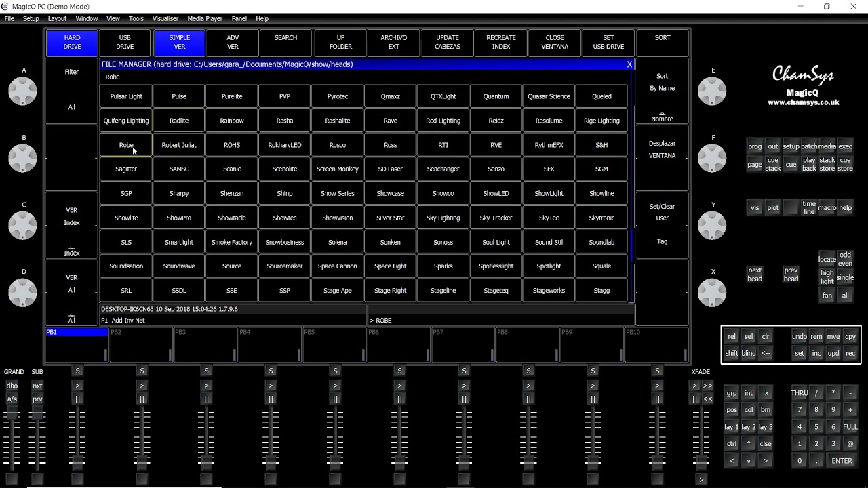Click the pause button for PB3
The height and width of the screenshot is (488, 868).
click(x=206, y=399)
